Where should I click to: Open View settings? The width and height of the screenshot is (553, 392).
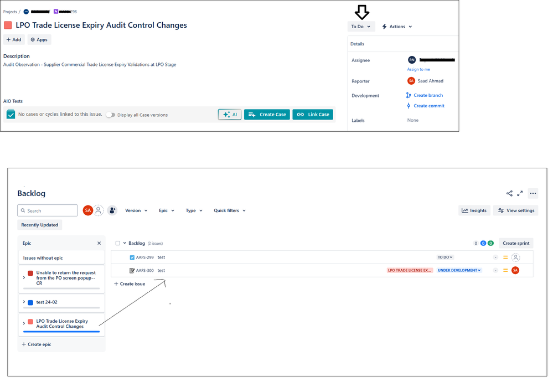tap(515, 210)
